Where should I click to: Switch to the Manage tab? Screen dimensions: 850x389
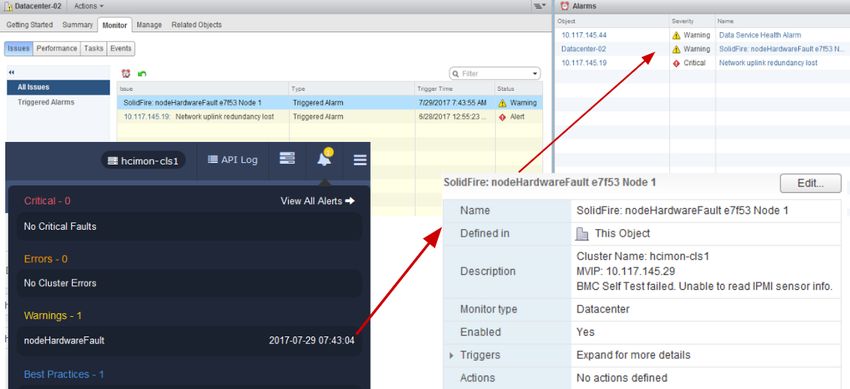(149, 25)
